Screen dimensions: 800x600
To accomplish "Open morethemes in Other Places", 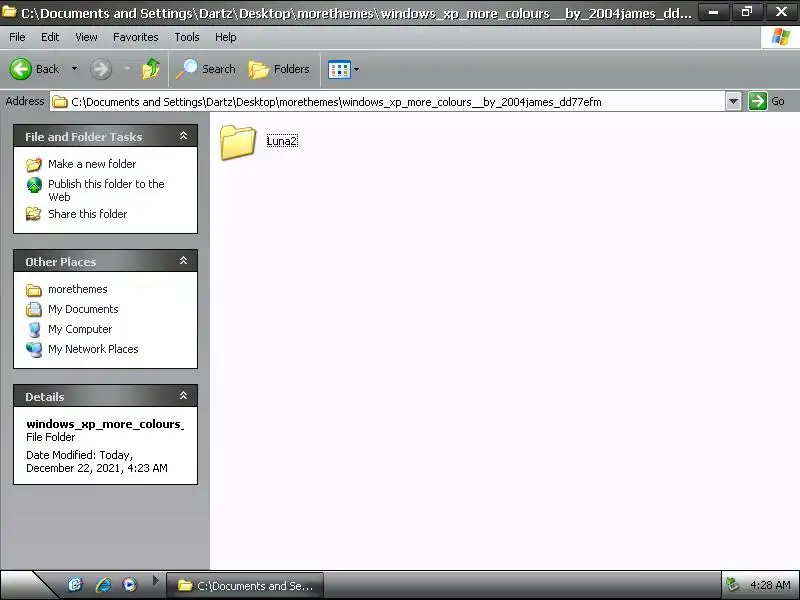I will coord(78,289).
